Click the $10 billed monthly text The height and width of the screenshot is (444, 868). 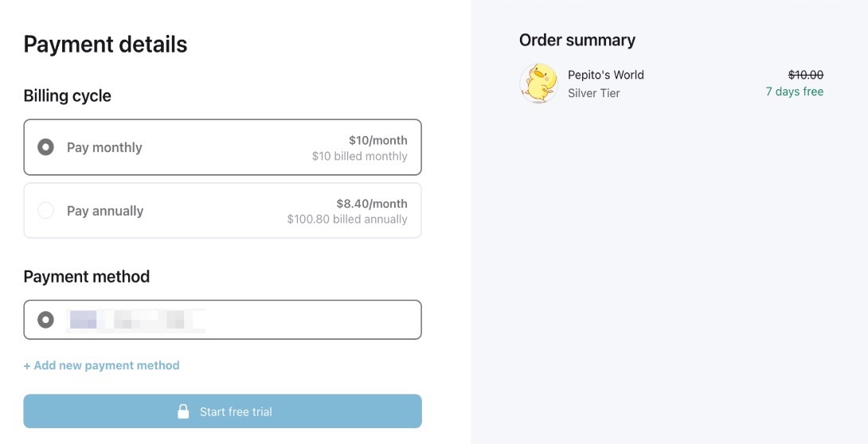pos(359,156)
